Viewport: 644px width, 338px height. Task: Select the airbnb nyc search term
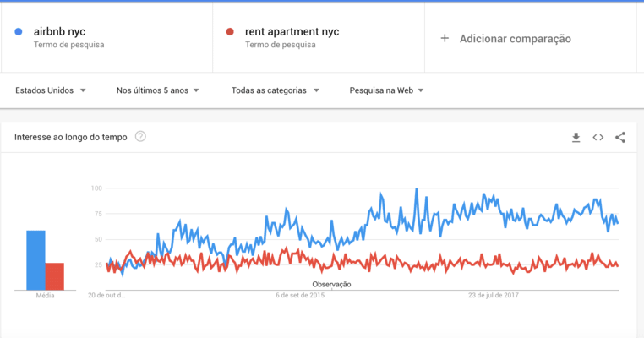coord(60,32)
